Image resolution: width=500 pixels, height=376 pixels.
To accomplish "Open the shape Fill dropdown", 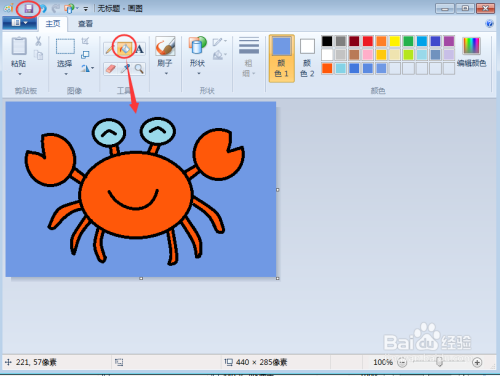I will [220, 55].
